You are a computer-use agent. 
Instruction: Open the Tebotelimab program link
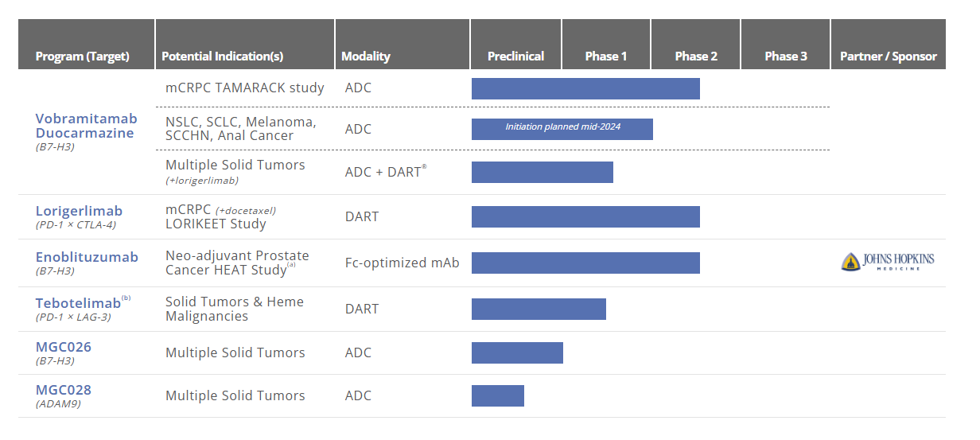click(x=78, y=303)
